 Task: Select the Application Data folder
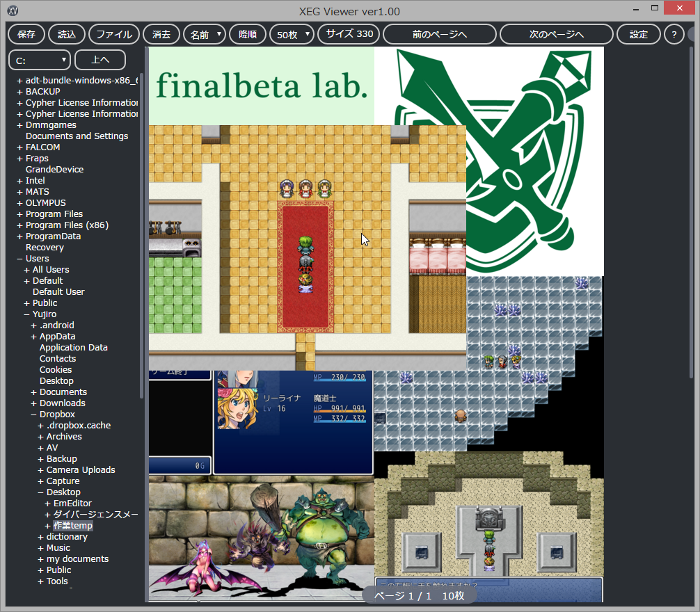pyautogui.click(x=74, y=348)
